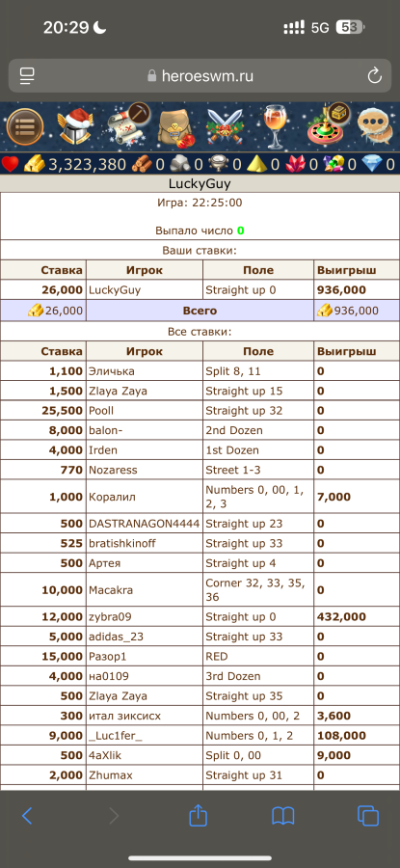400x868 pixels.
Task: Open the chat speech bubble icon
Action: 375,126
